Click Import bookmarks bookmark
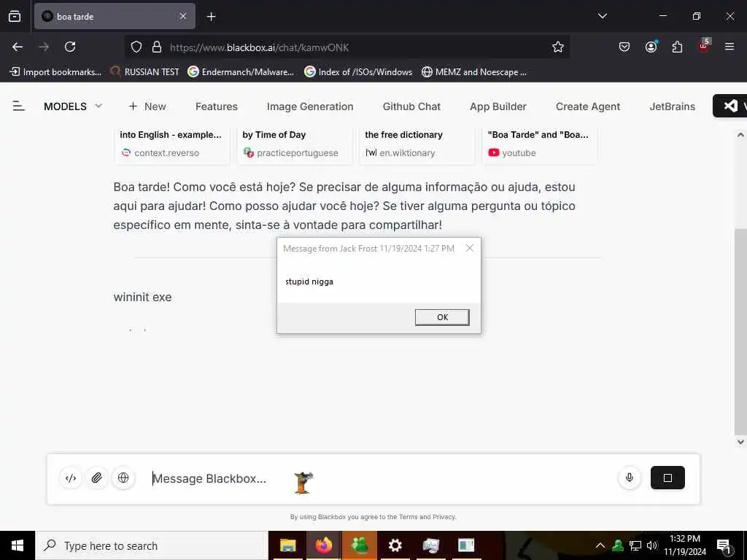The width and height of the screenshot is (747, 560). (x=55, y=72)
